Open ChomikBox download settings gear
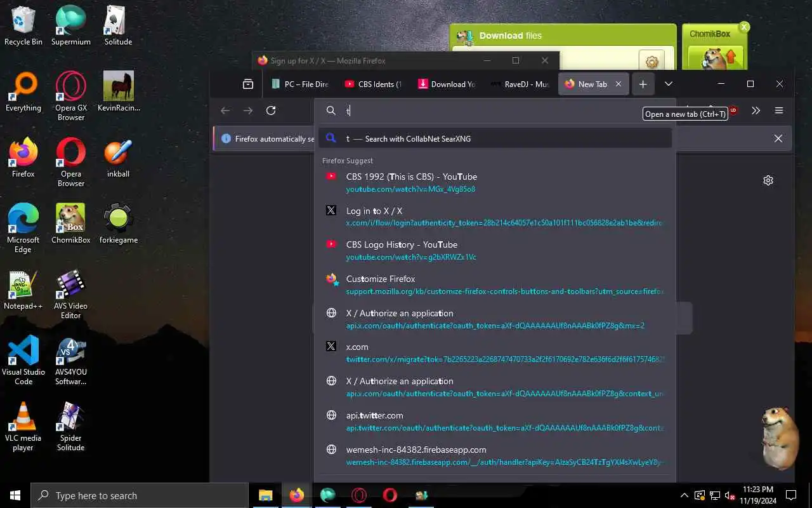The image size is (812, 508). pyautogui.click(x=652, y=62)
